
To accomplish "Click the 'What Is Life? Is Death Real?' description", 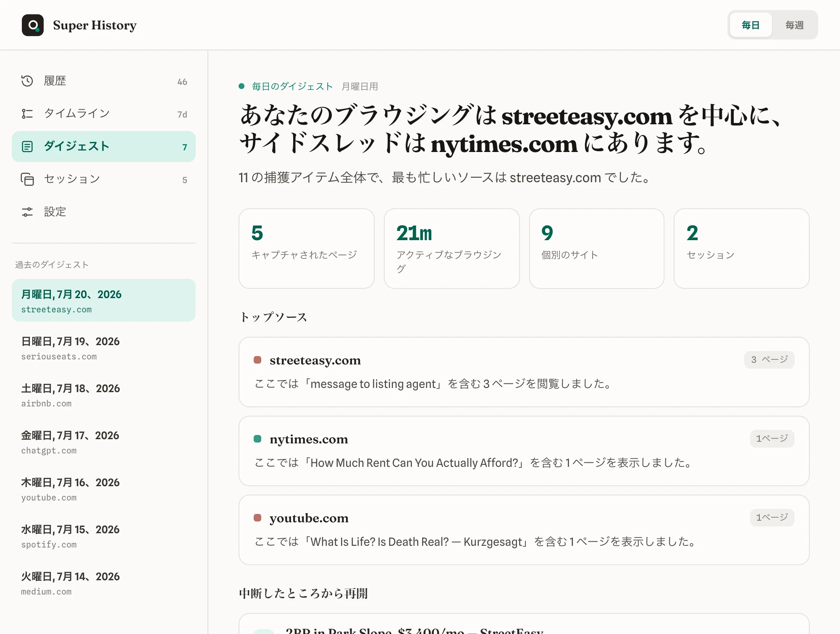I will click(475, 542).
